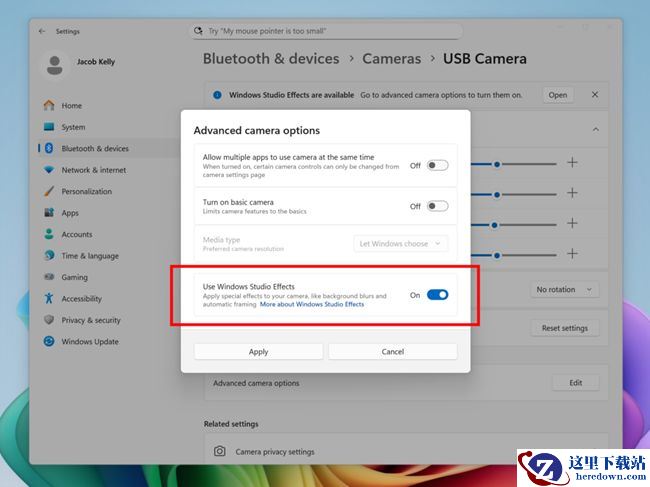Click the Open button in banner
This screenshot has width=650, height=487.
point(558,95)
